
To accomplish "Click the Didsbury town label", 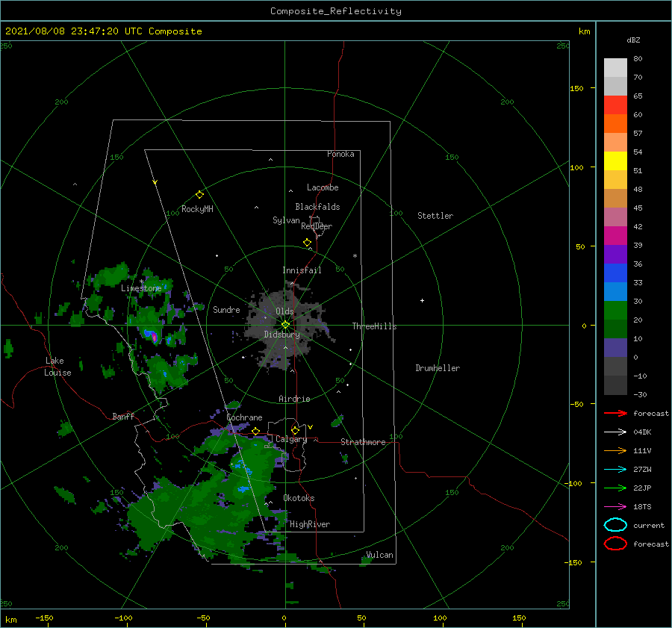I will (281, 335).
